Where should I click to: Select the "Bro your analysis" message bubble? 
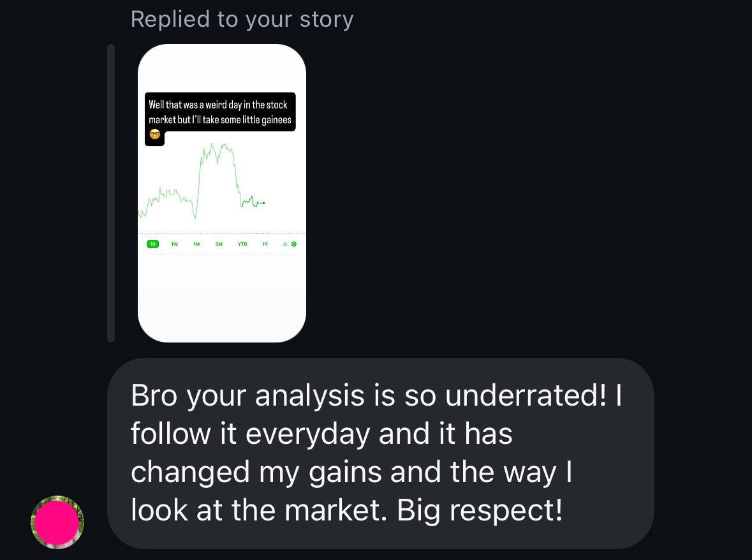click(380, 453)
